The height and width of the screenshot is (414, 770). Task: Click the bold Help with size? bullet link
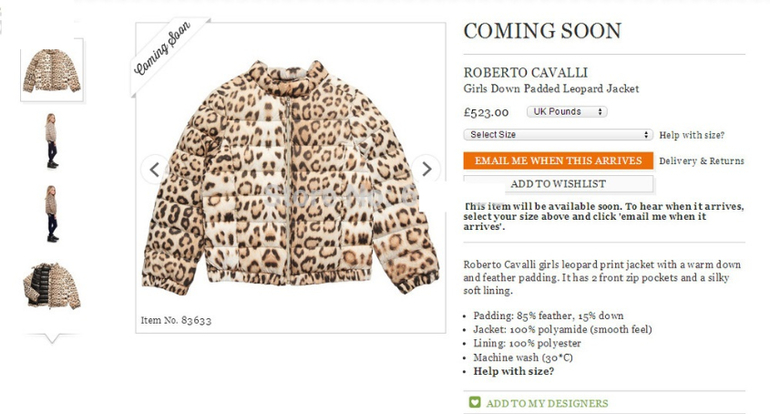[x=513, y=371]
